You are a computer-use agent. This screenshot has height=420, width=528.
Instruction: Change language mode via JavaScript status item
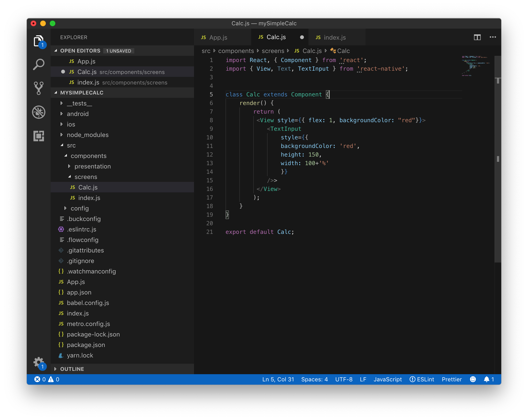tap(388, 379)
